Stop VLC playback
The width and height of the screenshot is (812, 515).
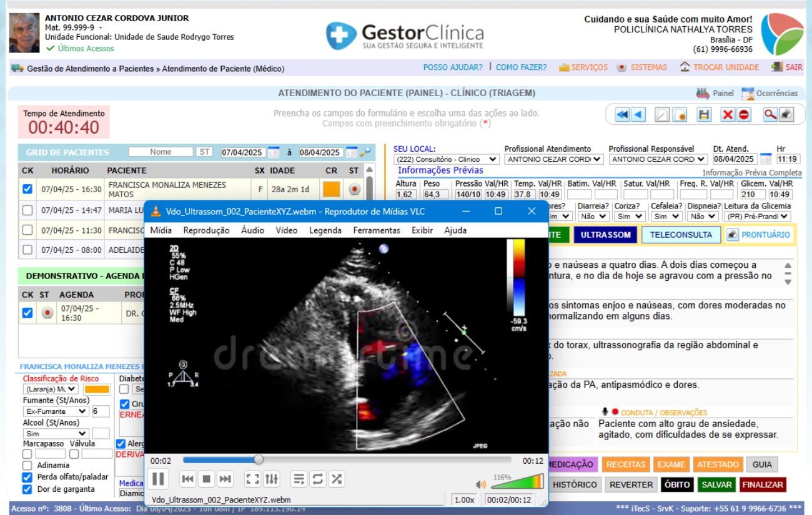coord(207,479)
